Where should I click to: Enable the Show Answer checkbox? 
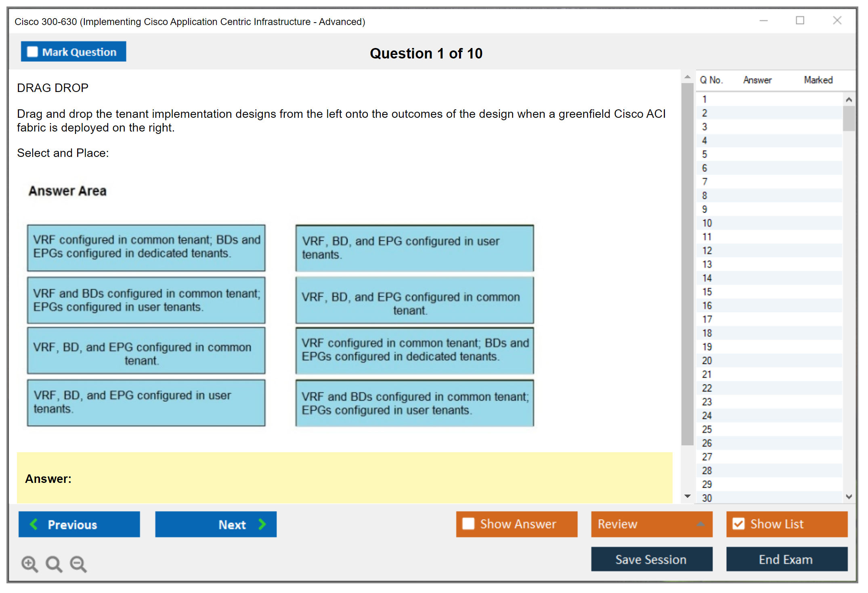point(468,524)
